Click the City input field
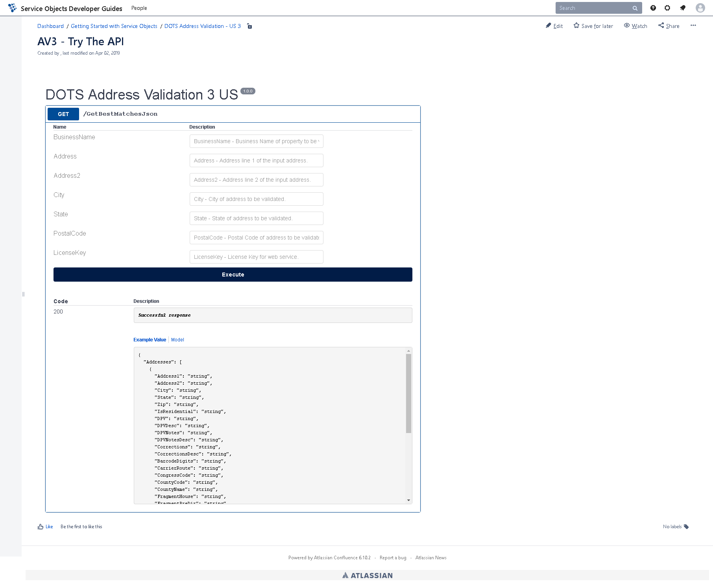 [x=257, y=199]
